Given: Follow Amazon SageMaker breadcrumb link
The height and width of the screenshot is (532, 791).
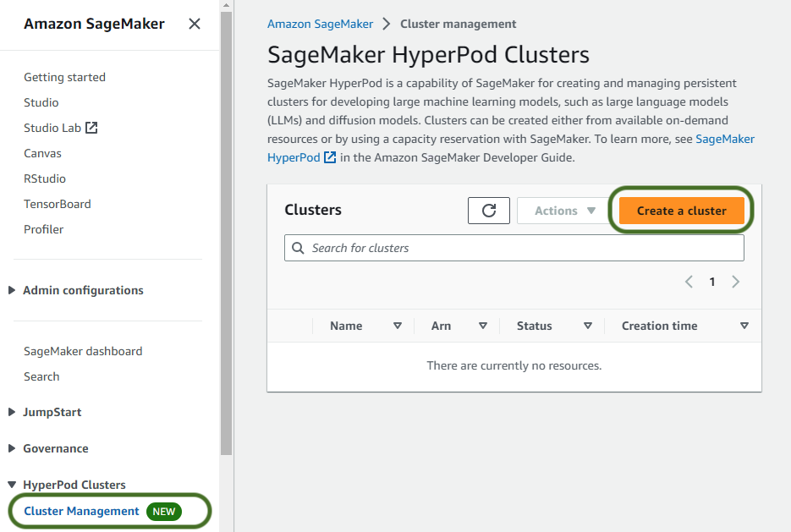Looking at the screenshot, I should point(320,24).
